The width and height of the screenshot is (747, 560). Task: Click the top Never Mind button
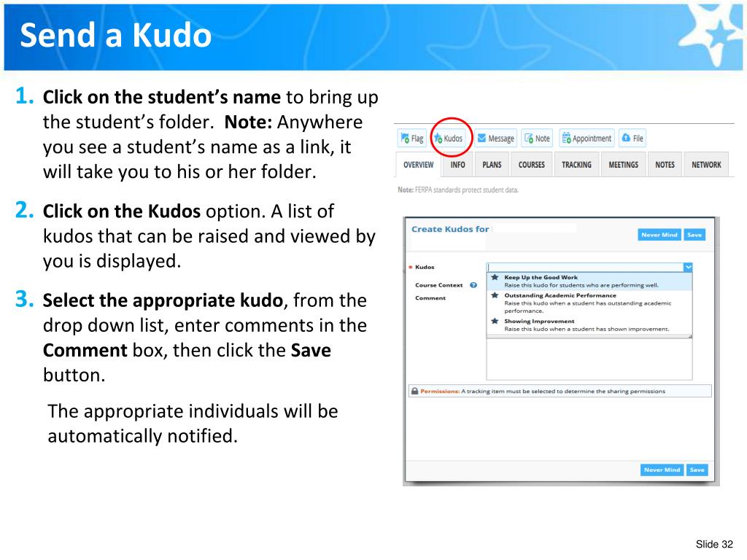coord(659,235)
